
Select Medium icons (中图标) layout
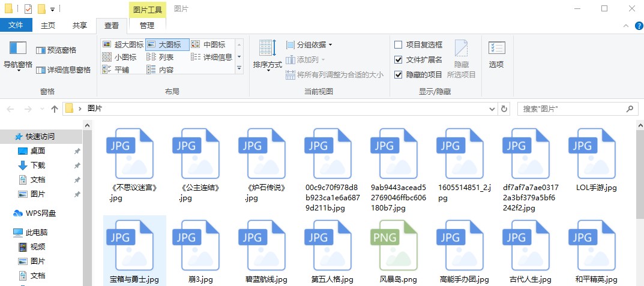209,45
